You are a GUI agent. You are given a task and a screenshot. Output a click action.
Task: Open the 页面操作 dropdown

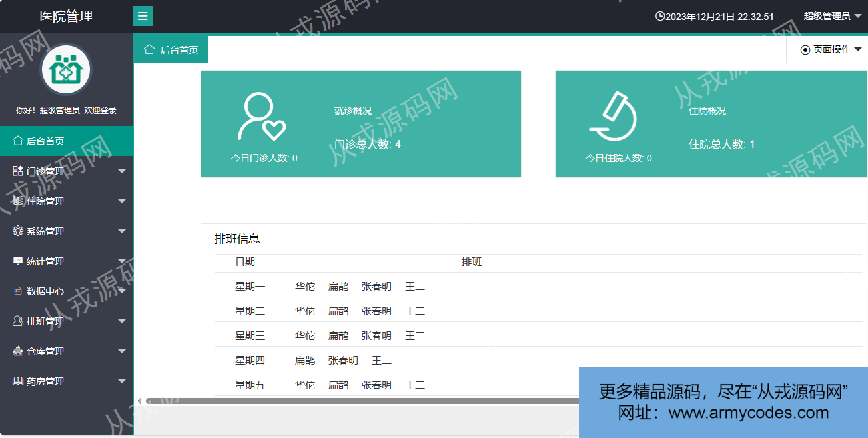[x=831, y=49]
